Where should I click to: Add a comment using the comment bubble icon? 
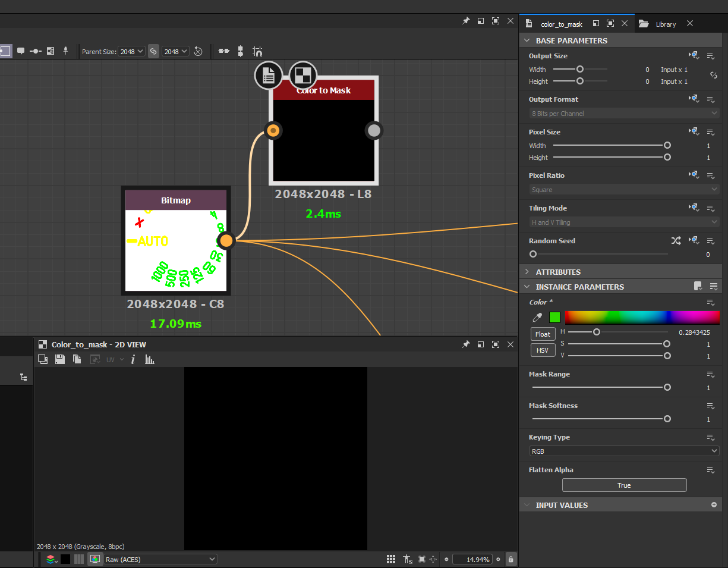[x=21, y=51]
